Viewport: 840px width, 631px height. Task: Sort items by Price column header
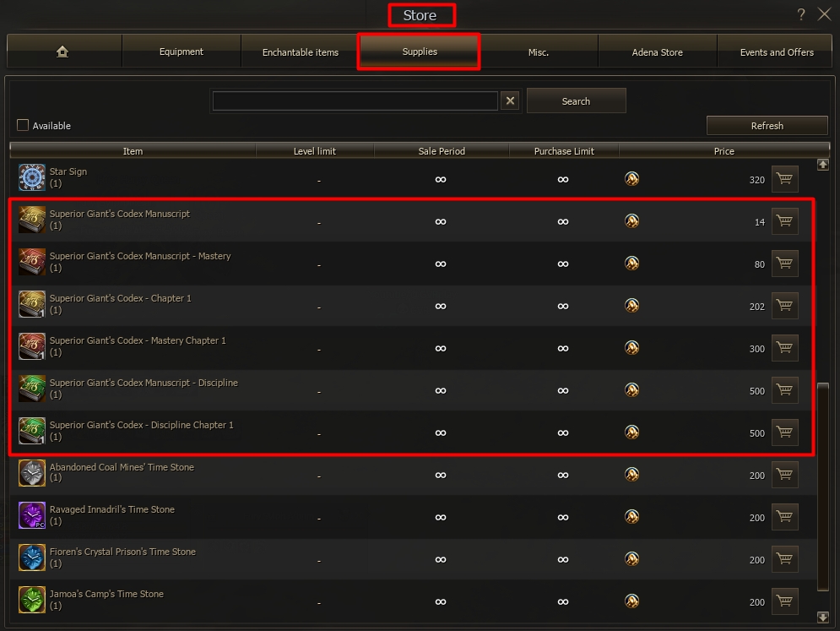[723, 151]
